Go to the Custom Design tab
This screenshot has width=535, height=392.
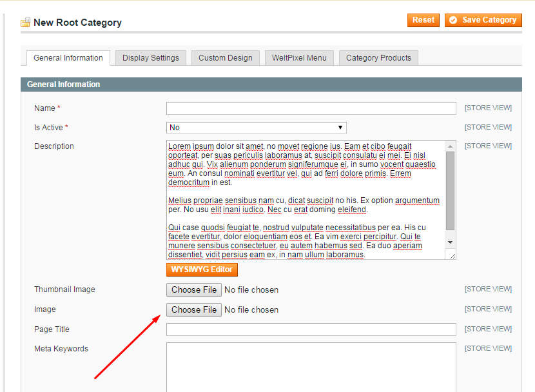click(x=225, y=58)
